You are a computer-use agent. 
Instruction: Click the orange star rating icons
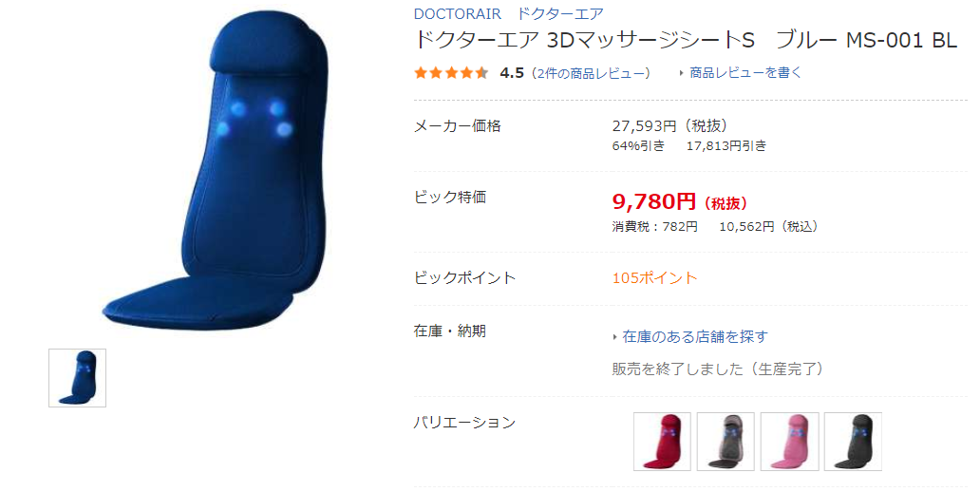click(x=451, y=73)
